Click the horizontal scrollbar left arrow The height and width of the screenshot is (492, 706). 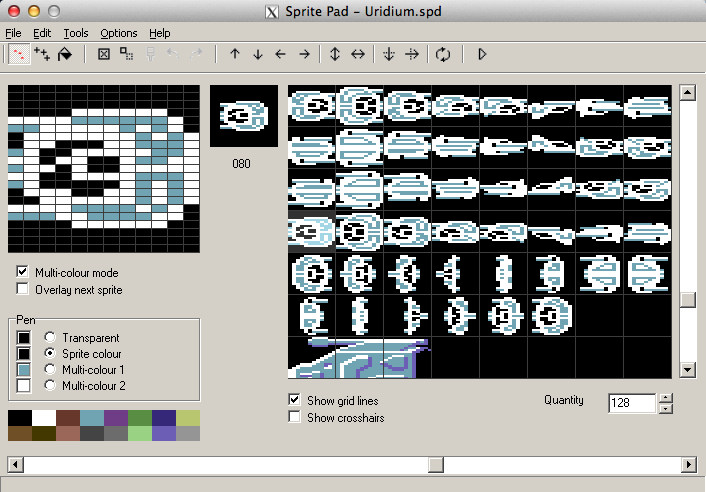pos(16,465)
